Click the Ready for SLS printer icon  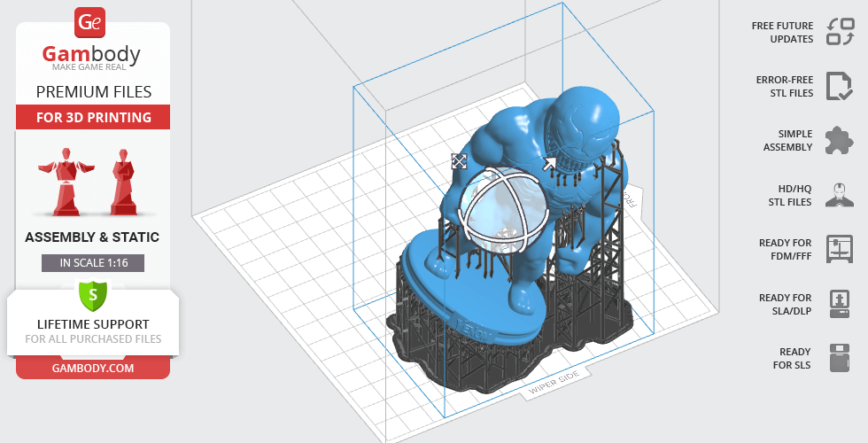[839, 358]
